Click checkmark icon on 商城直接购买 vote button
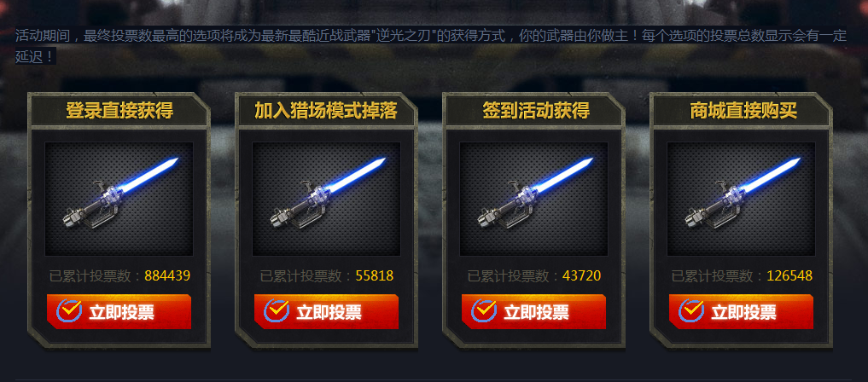 691,310
